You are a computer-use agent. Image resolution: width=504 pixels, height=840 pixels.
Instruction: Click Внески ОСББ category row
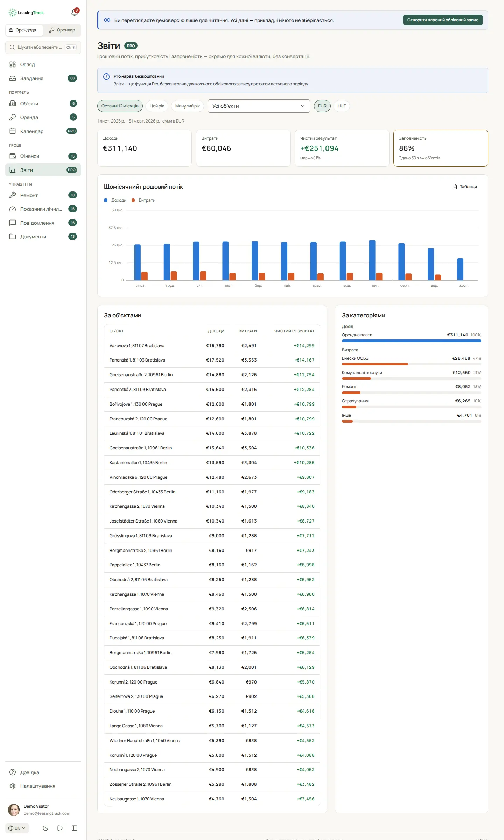point(411,361)
